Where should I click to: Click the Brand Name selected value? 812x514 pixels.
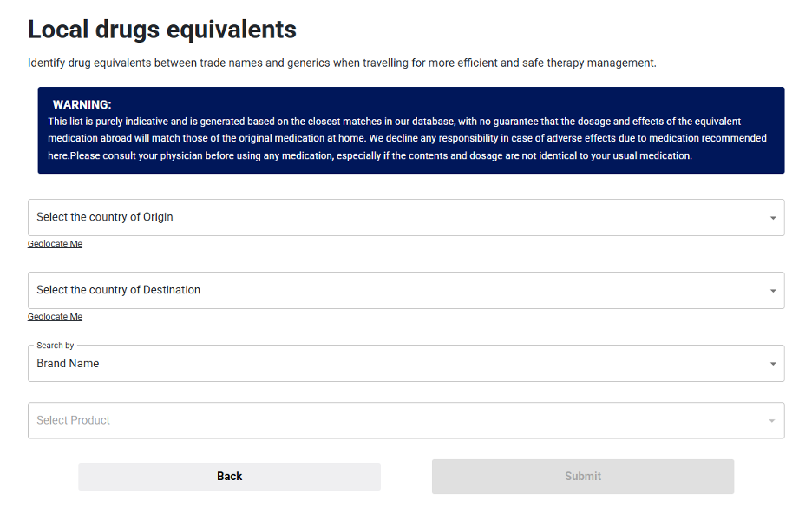(x=68, y=364)
